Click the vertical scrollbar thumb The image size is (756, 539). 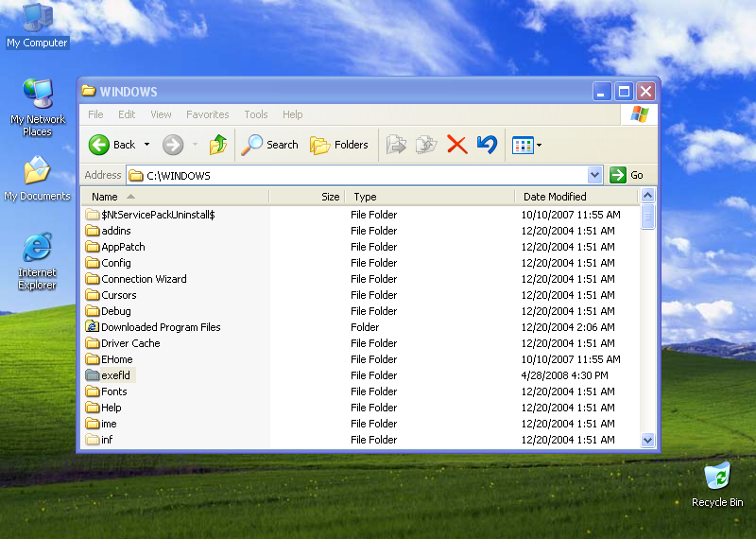(x=647, y=217)
